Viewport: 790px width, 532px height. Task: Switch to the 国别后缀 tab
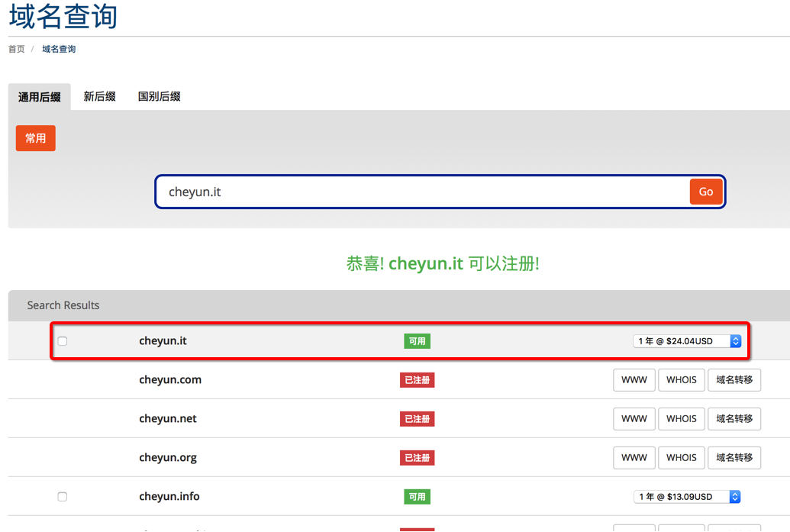[159, 97]
